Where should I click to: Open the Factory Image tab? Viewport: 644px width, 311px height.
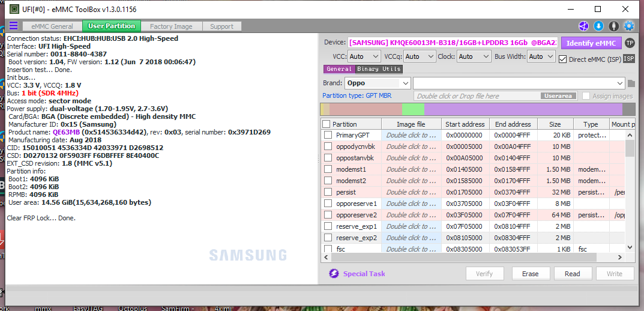coord(171,26)
